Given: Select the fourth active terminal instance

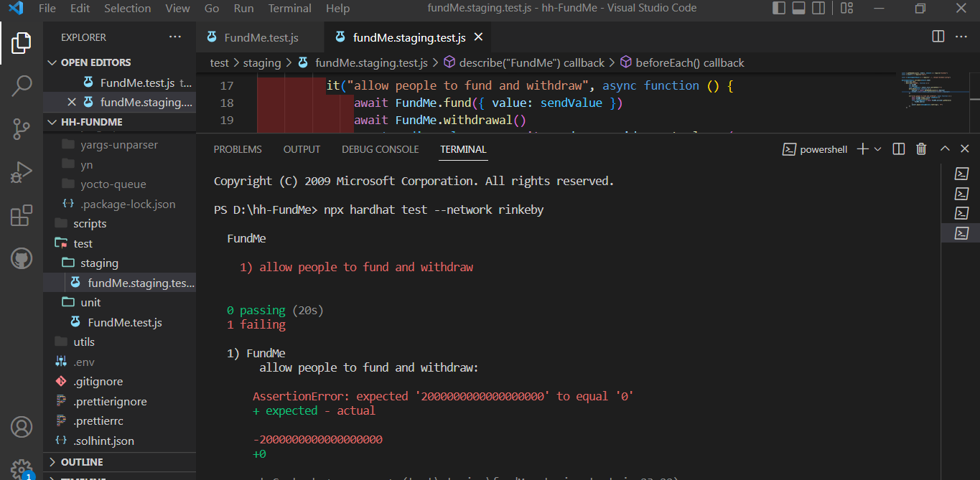Looking at the screenshot, I should [x=961, y=233].
